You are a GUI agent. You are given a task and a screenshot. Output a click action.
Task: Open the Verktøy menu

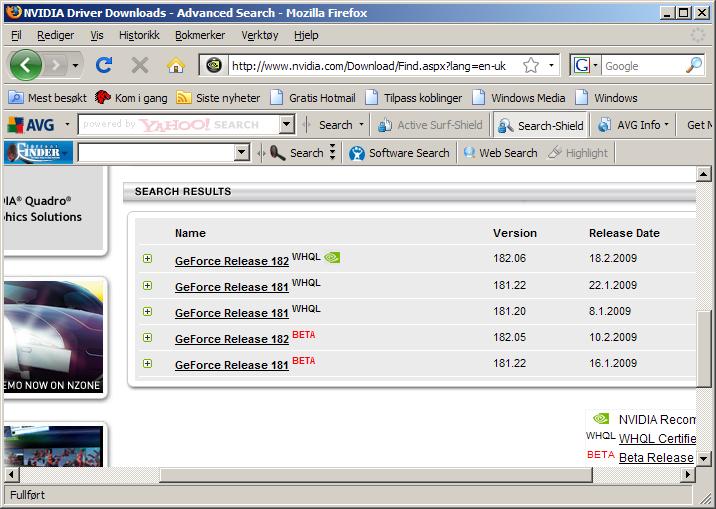259,35
